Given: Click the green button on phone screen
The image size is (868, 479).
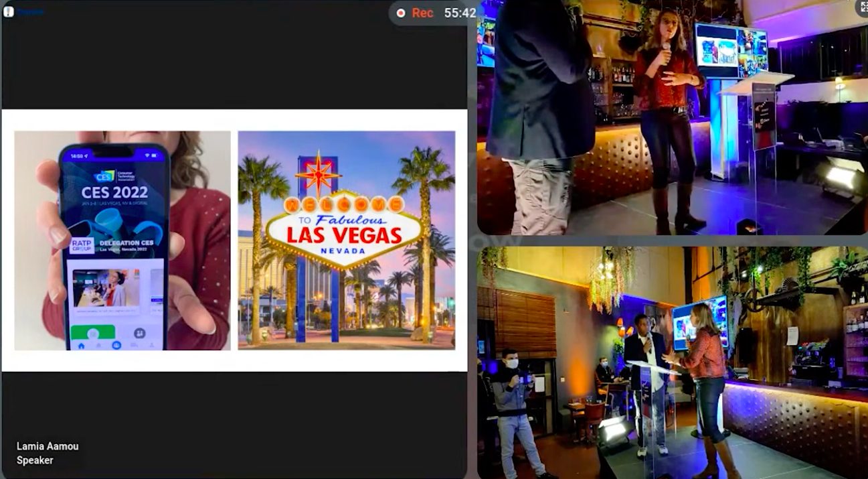Looking at the screenshot, I should click(x=93, y=332).
